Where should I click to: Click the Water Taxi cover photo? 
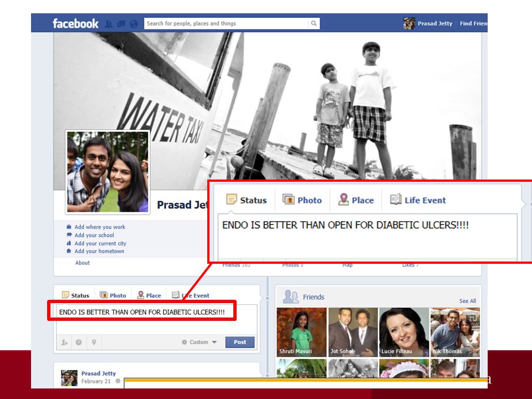coord(267,105)
